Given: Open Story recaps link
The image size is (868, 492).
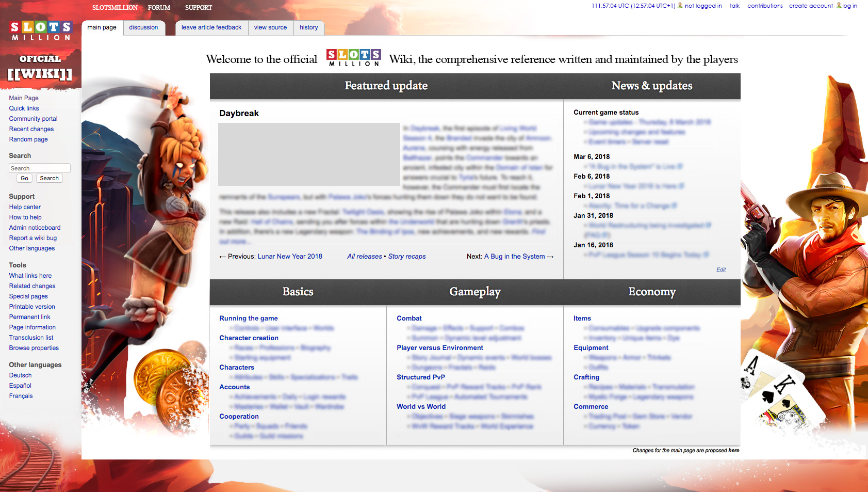Looking at the screenshot, I should (x=407, y=257).
